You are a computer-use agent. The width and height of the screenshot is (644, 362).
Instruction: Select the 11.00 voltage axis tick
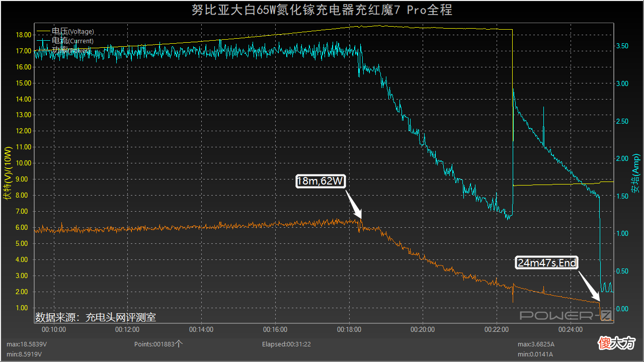coord(23,147)
